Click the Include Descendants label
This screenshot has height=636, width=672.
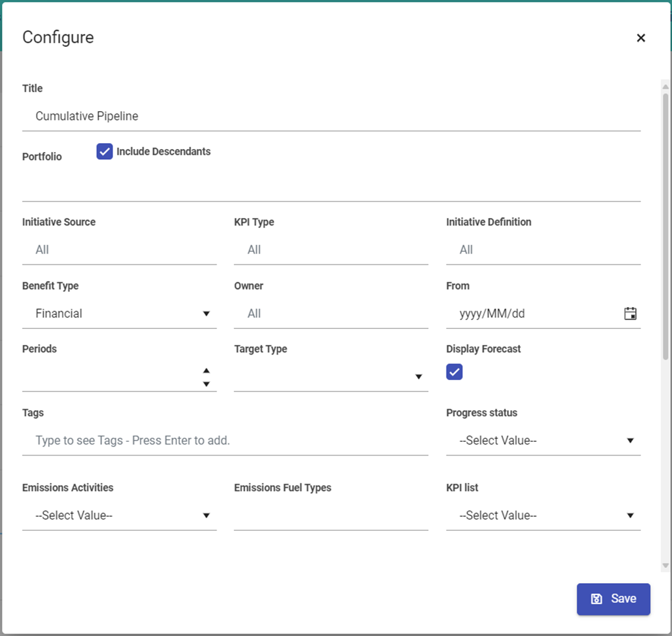tap(163, 151)
